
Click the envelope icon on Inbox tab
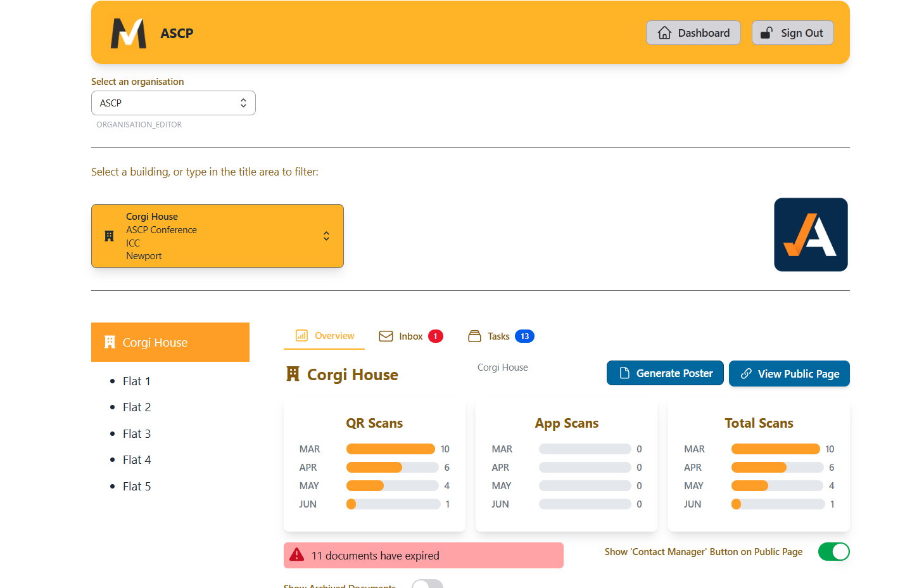(x=386, y=336)
